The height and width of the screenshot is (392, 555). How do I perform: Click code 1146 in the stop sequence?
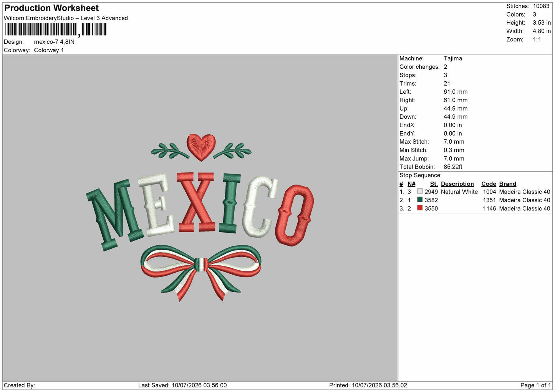pyautogui.click(x=489, y=208)
